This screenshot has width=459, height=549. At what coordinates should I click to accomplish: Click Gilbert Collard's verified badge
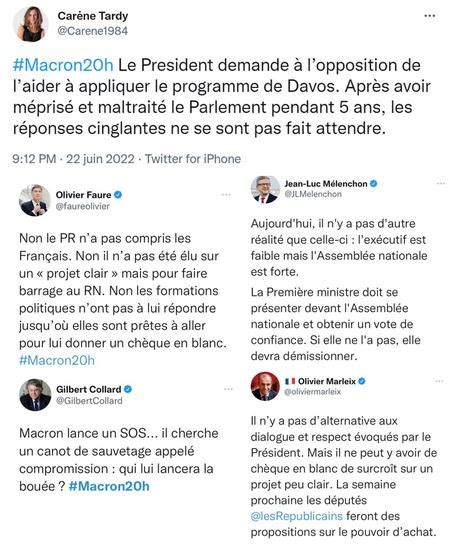pos(128,389)
